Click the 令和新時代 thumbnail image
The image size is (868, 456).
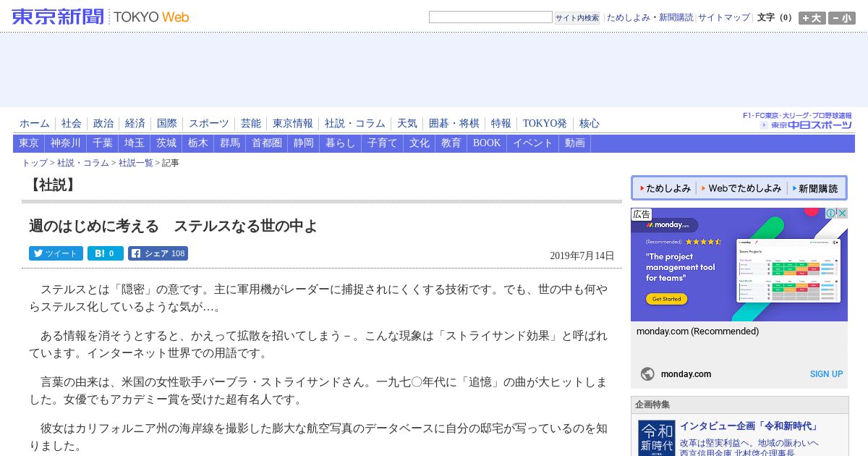point(657,438)
